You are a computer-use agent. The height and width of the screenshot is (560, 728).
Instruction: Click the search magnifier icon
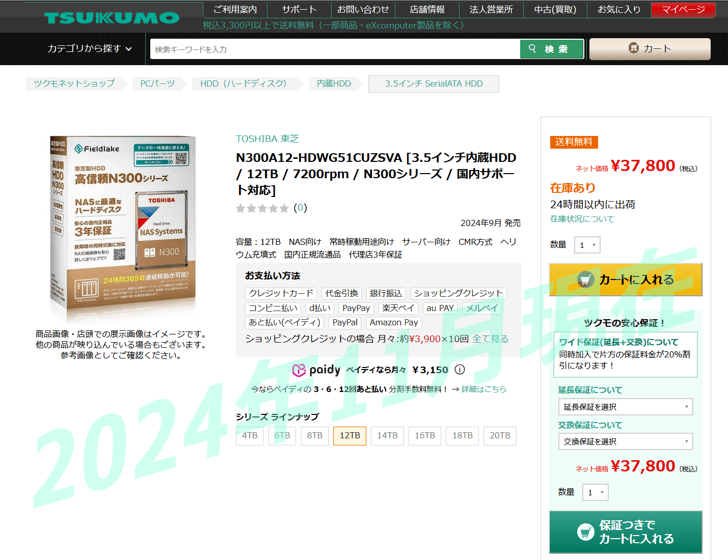(532, 48)
